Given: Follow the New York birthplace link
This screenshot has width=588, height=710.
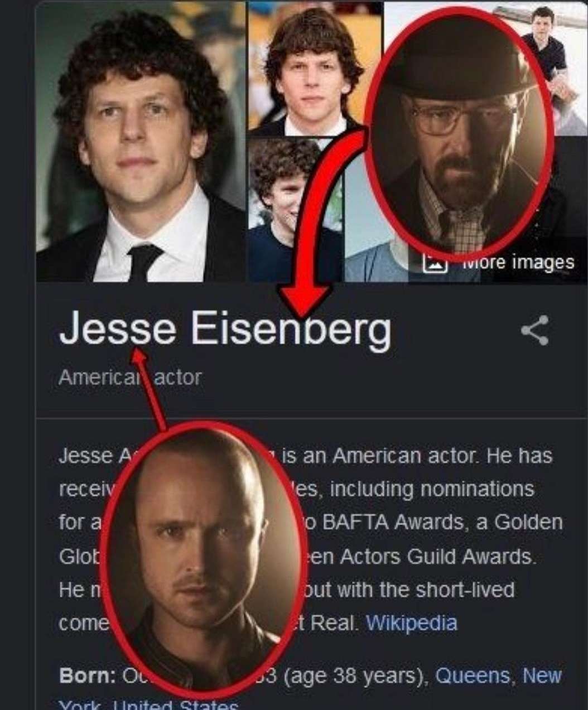Looking at the screenshot, I should (541, 675).
